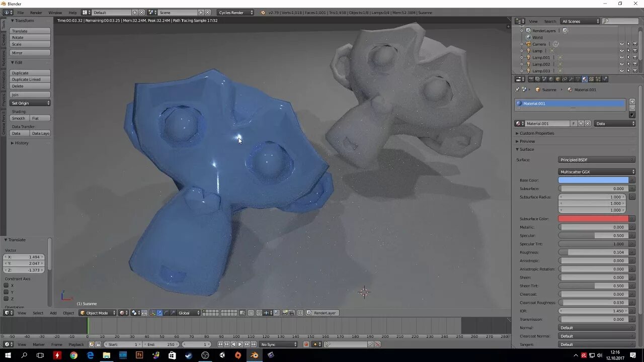Click the red auto-keyframe record button
Image resolution: width=644 pixels, height=362 pixels.
point(306,344)
